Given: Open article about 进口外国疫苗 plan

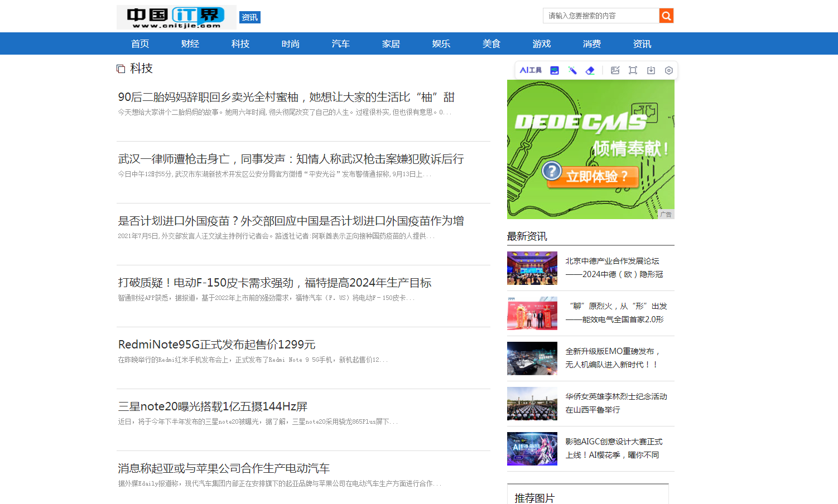Looking at the screenshot, I should tap(291, 221).
